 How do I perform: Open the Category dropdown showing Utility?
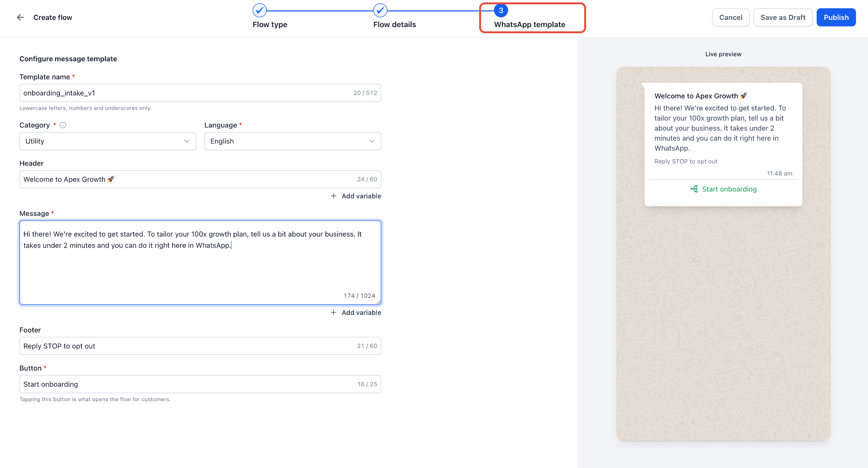coord(108,141)
